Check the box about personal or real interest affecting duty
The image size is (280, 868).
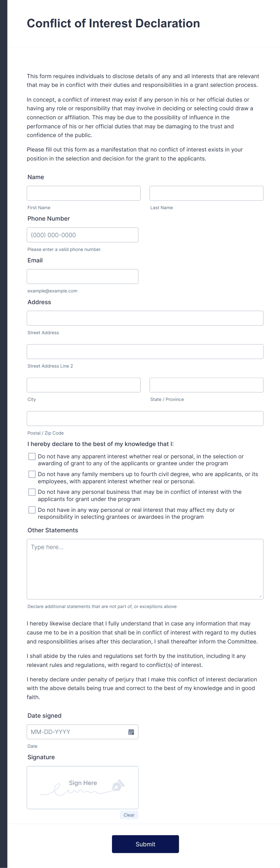pos(32,510)
